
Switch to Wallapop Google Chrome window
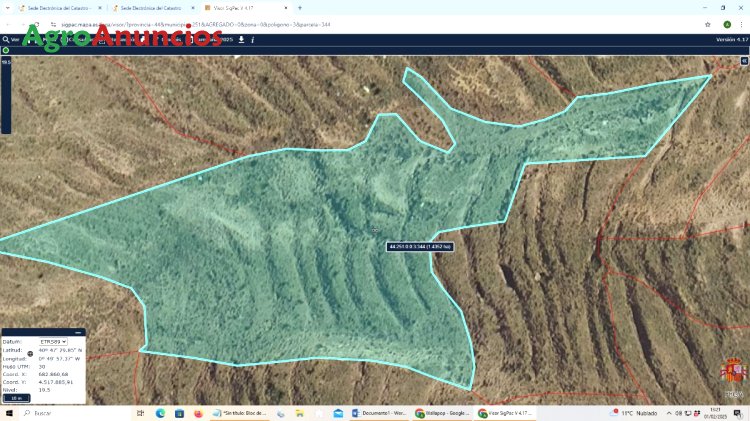point(442,413)
